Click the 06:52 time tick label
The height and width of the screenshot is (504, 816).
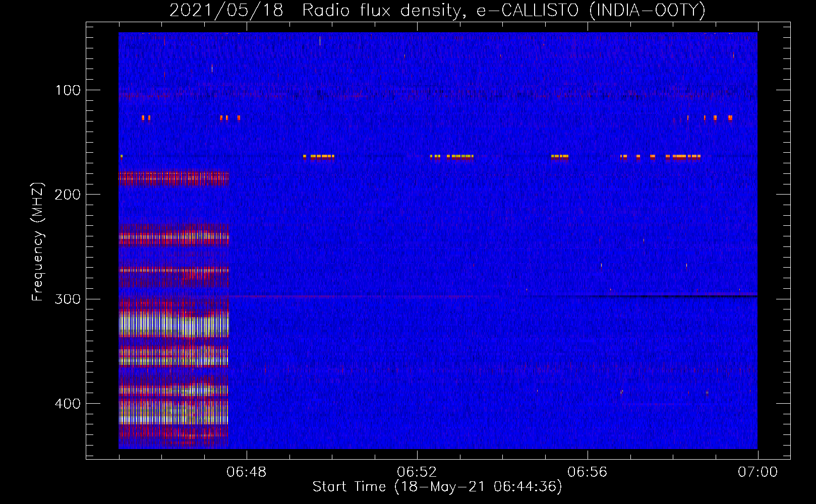(417, 472)
